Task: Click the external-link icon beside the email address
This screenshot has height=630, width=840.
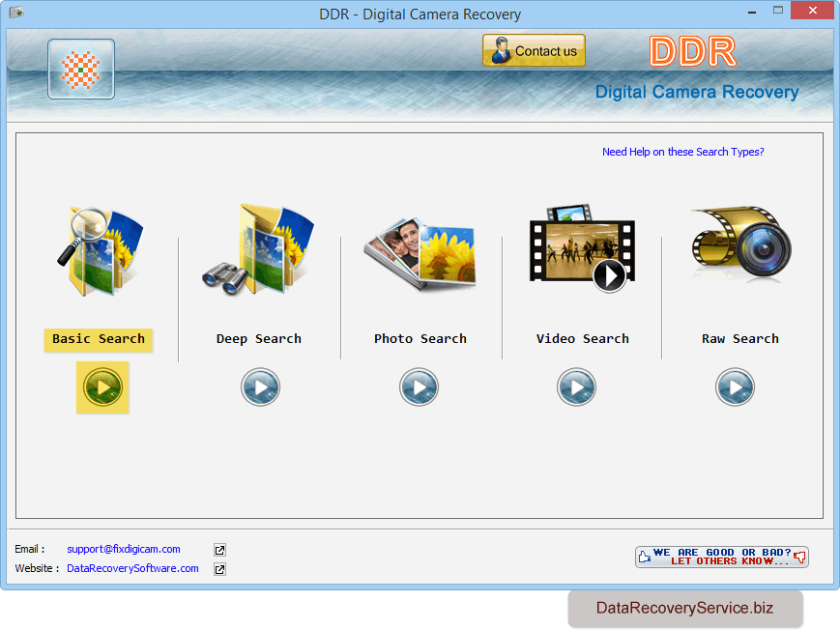Action: [x=219, y=550]
